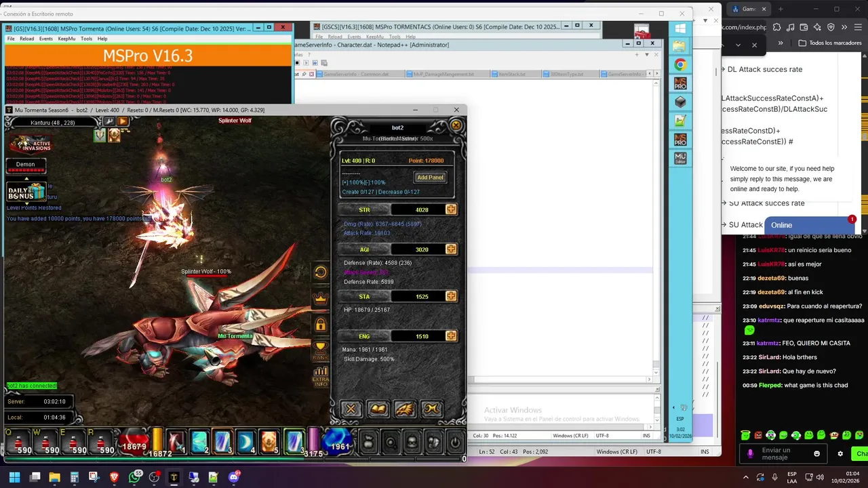Viewport: 868px width, 488px height.
Task: Click Chrome icon in remote desktop sidebar
Action: click(x=680, y=65)
